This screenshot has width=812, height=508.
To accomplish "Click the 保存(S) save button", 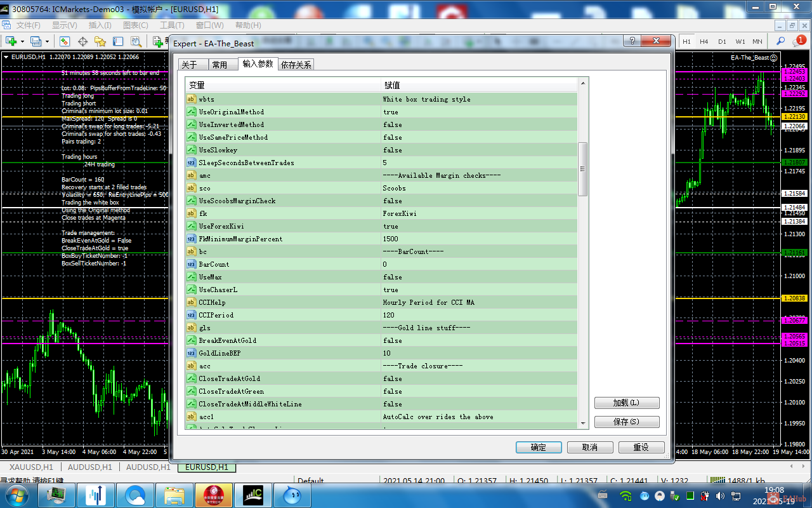I will pyautogui.click(x=627, y=422).
